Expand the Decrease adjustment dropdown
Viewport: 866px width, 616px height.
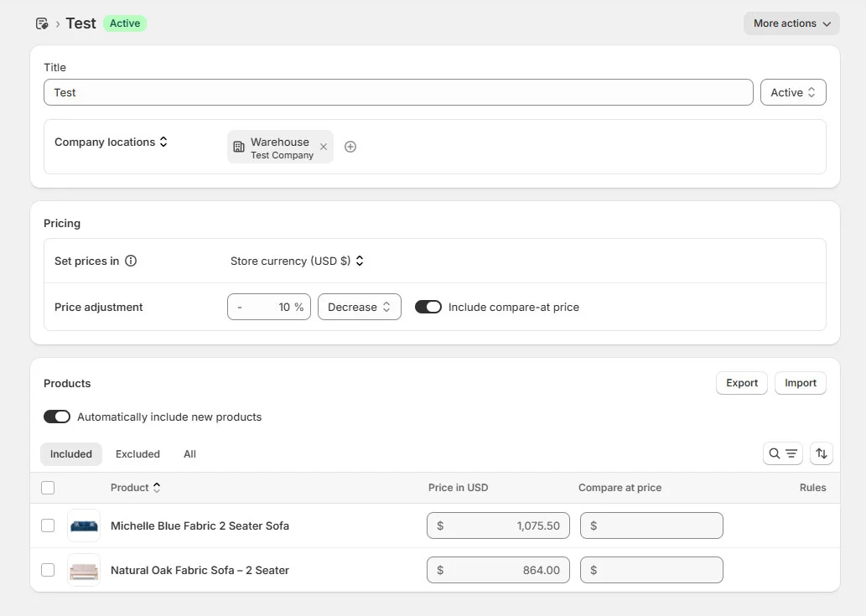359,307
